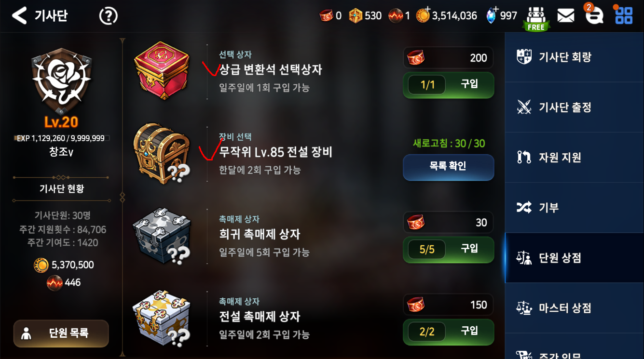Tap gold coin plus icon to add gold
Image resolution: width=644 pixels, height=359 pixels.
pos(423,15)
